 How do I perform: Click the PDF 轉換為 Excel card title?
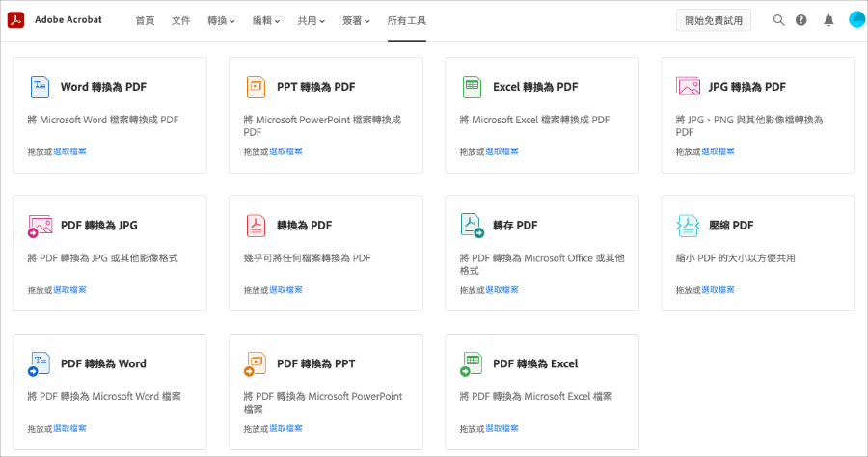535,363
